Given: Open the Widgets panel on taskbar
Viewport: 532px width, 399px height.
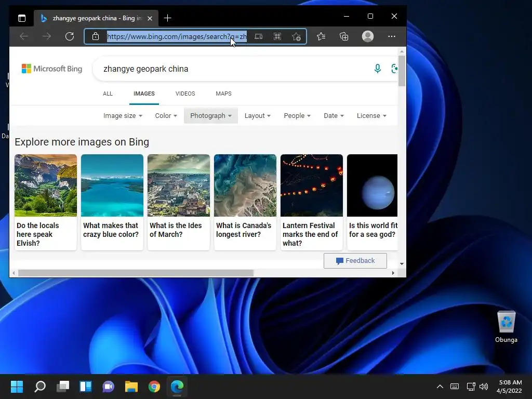Looking at the screenshot, I should [86, 387].
